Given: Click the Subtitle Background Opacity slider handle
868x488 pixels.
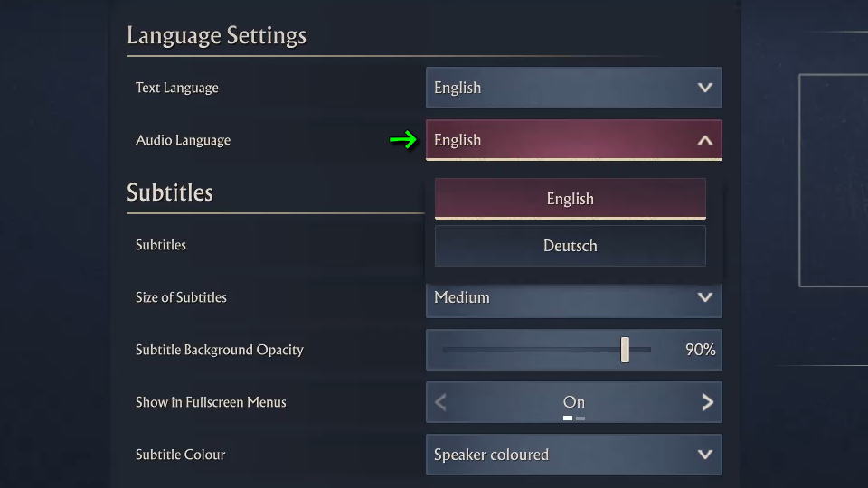Looking at the screenshot, I should click(625, 350).
